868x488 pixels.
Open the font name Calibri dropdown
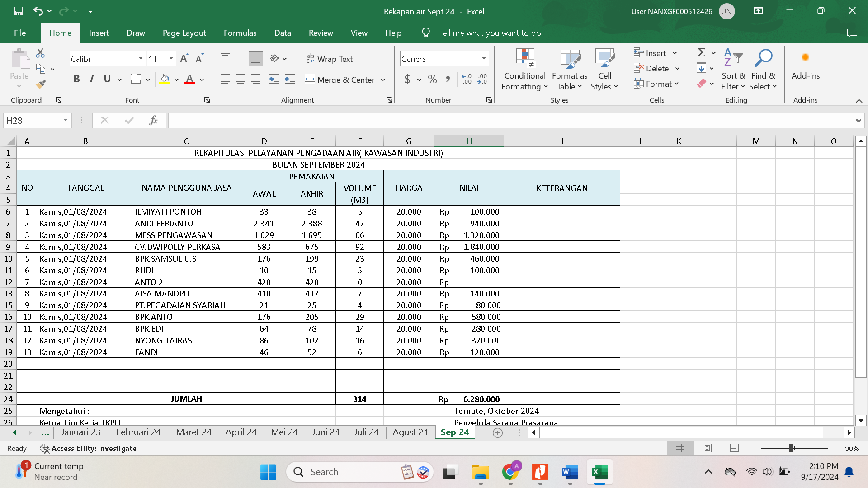point(141,59)
